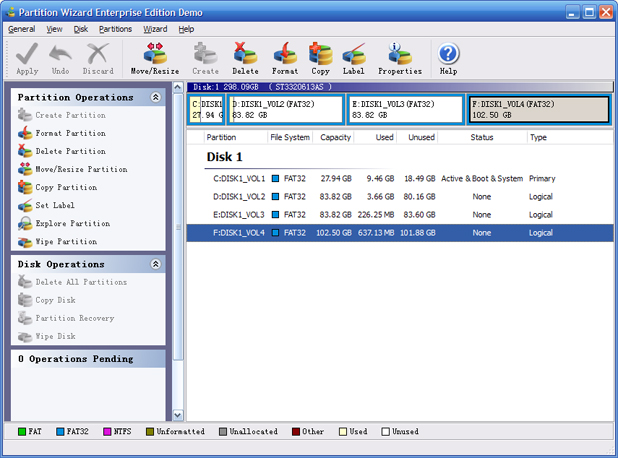Open the Wizard menu

[155, 29]
